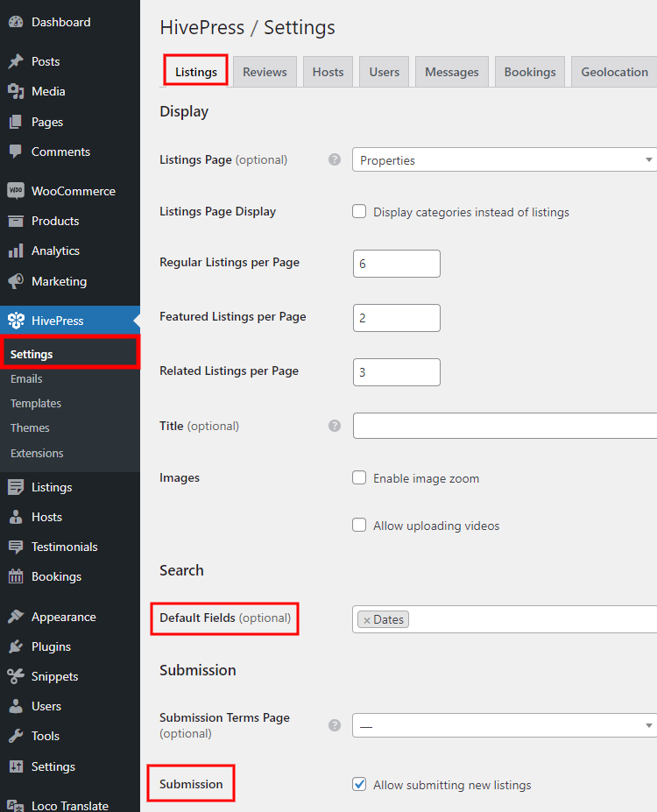Click help icon beside Listings Page
This screenshot has height=812, width=657.
[335, 159]
